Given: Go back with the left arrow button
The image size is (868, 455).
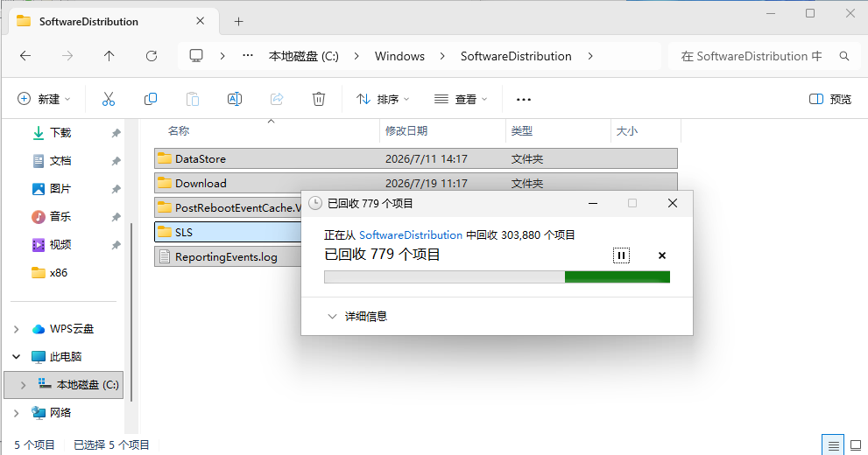Looking at the screenshot, I should (25, 56).
